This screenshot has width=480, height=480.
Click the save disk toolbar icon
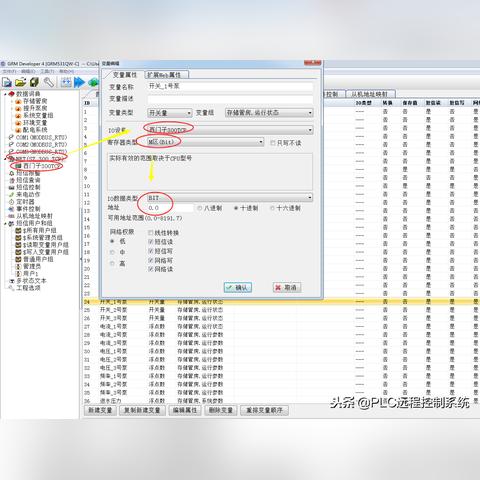click(34, 82)
